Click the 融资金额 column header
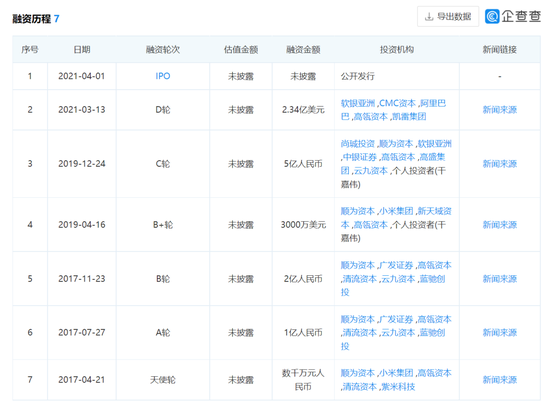 [x=303, y=49]
